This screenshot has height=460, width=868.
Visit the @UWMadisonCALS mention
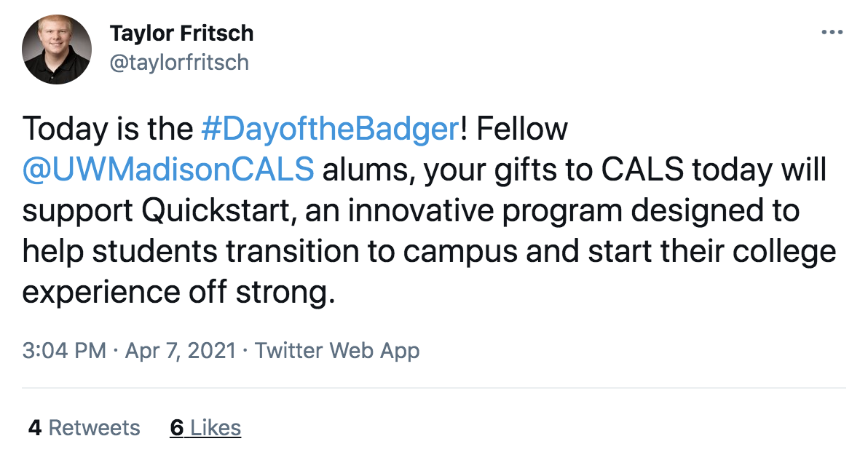(168, 170)
